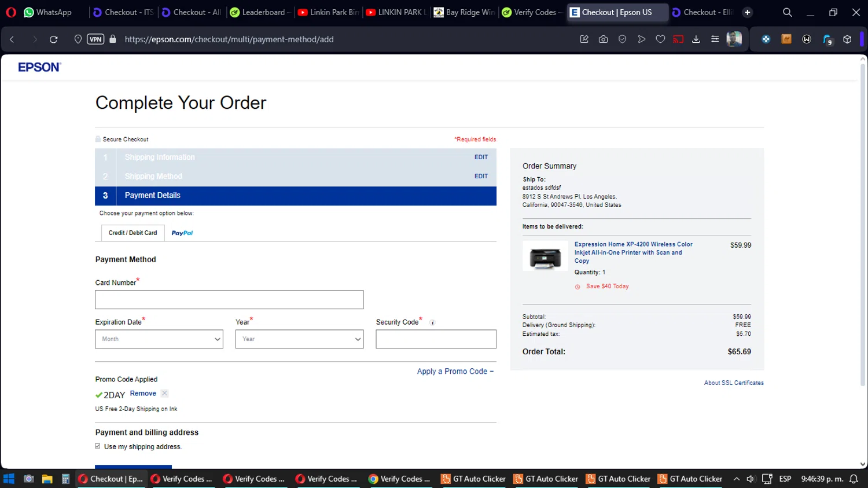The image size is (868, 488).
Task: Click the taskbar volume icon
Action: [751, 479]
